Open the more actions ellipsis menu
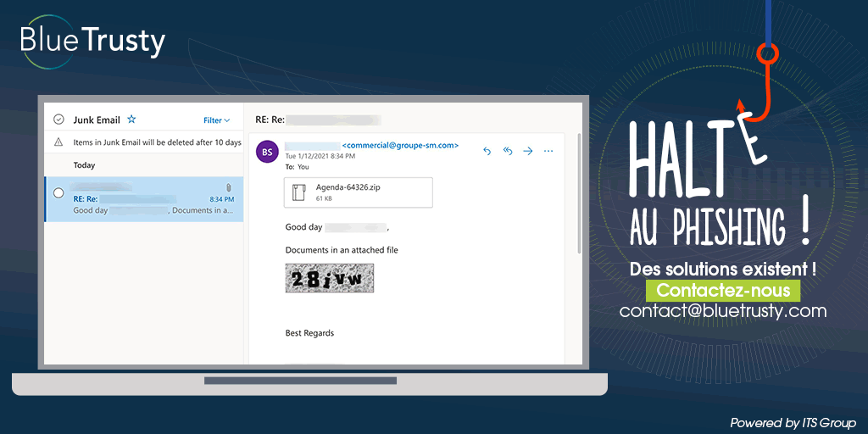The height and width of the screenshot is (434, 868). click(548, 151)
